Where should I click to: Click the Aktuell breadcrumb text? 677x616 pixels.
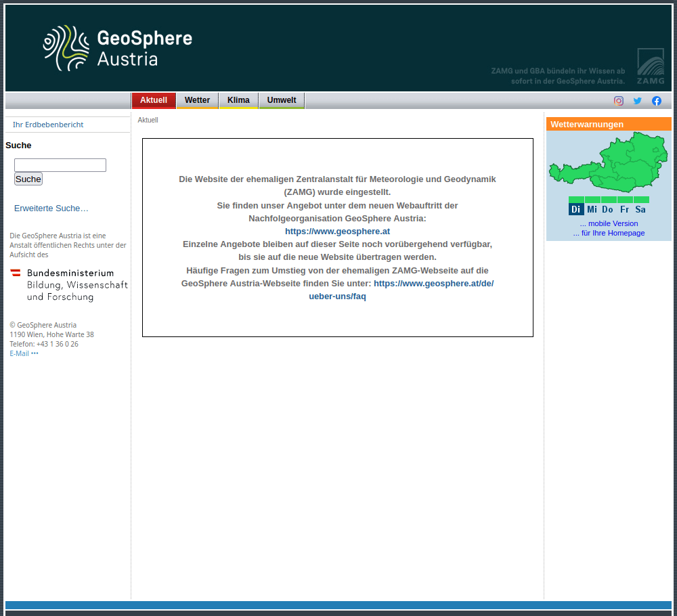(148, 120)
